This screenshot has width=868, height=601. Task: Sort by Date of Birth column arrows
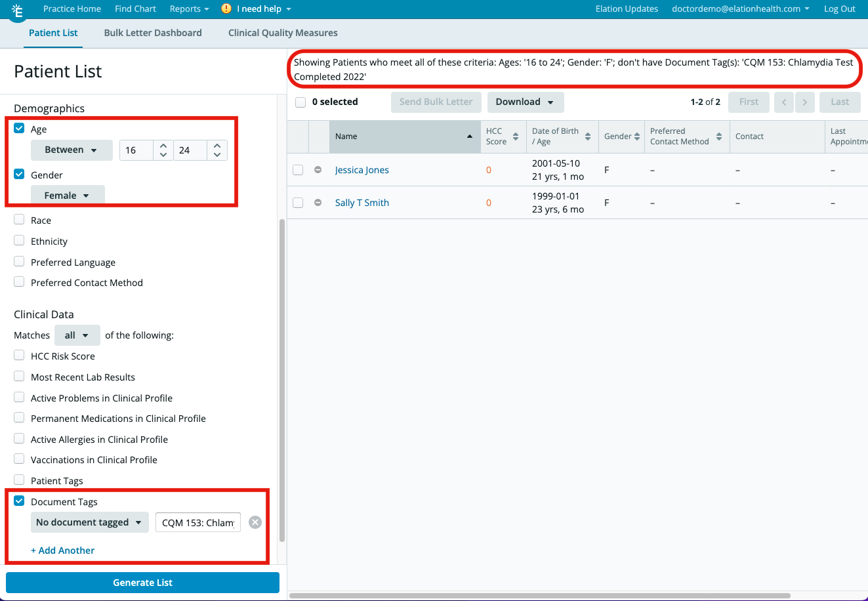click(x=588, y=136)
